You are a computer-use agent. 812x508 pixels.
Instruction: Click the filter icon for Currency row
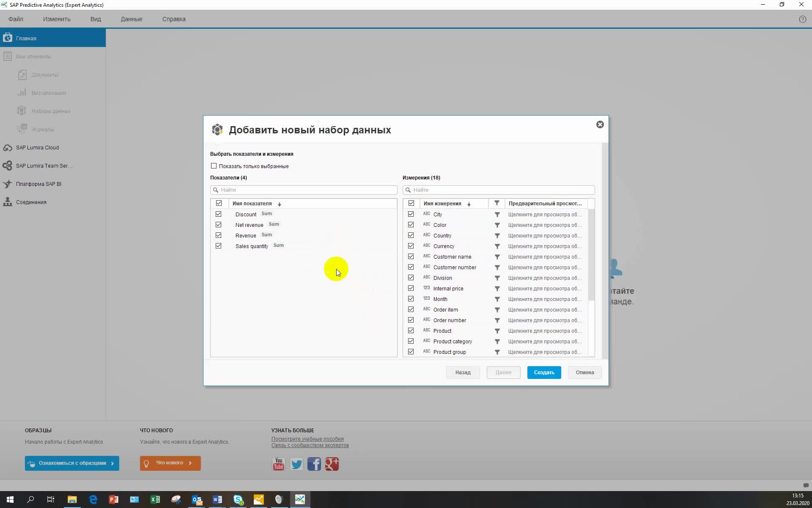click(497, 246)
